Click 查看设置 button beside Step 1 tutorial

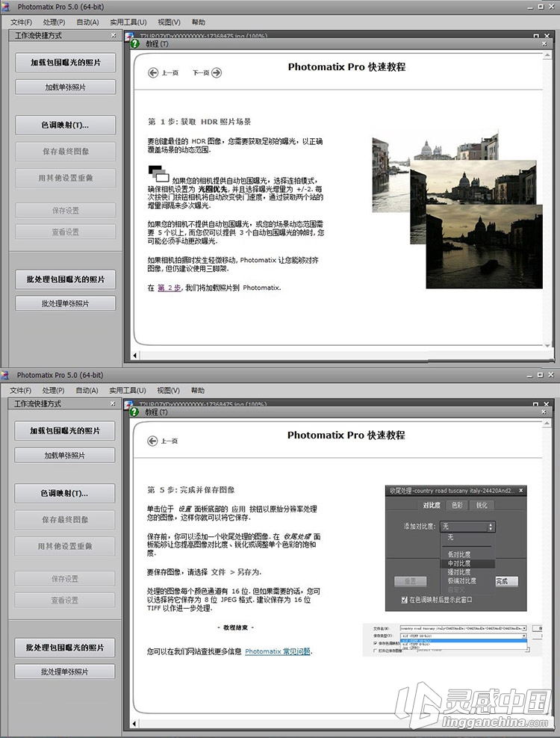[x=66, y=232]
